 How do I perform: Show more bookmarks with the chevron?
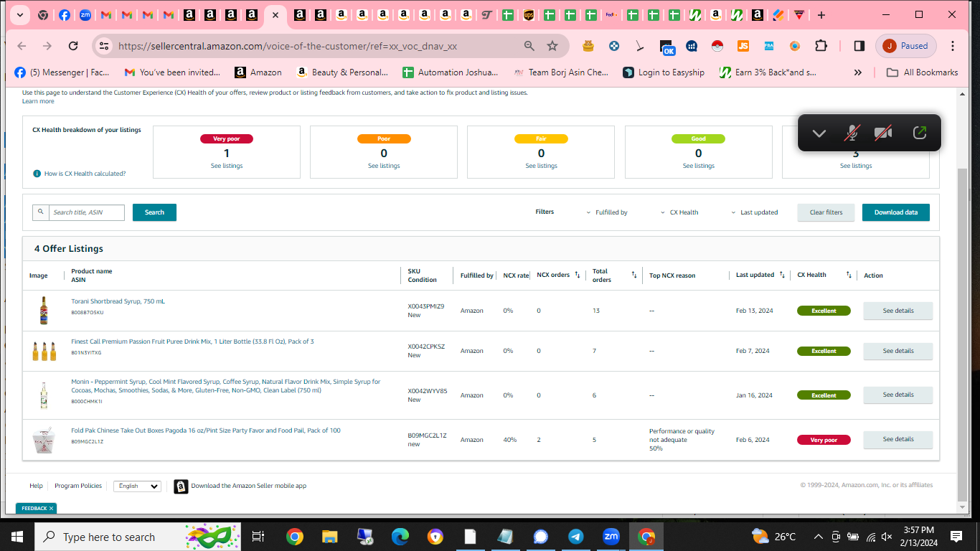[857, 72]
